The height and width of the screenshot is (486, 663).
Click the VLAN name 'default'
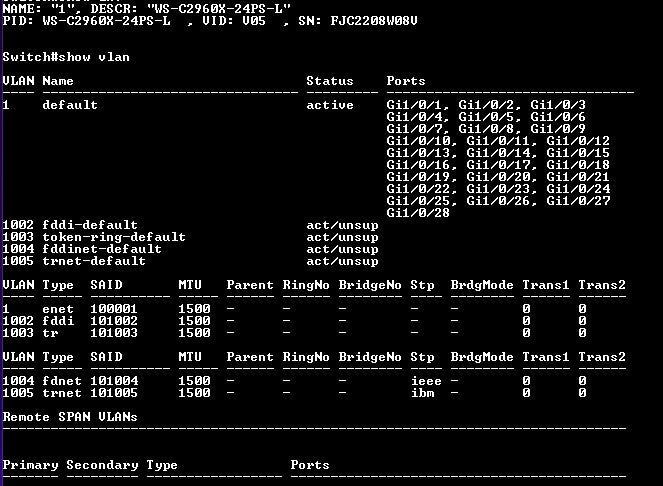(x=70, y=105)
